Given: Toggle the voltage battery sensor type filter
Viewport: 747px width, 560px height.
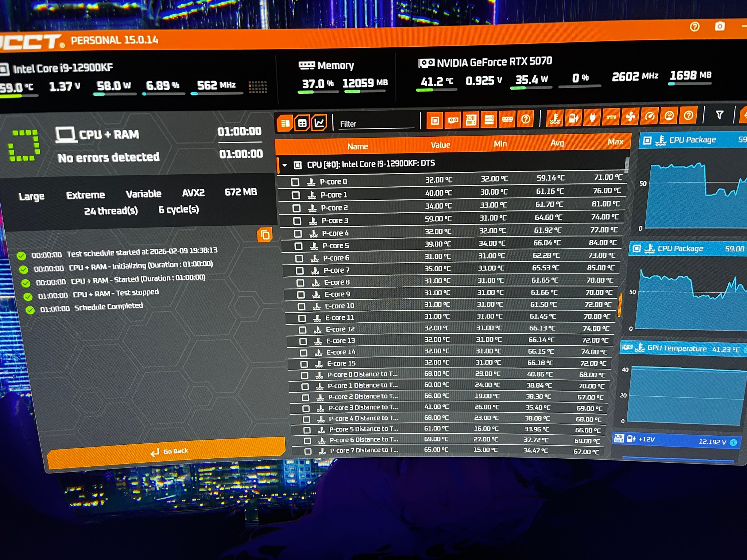Looking at the screenshot, I should (573, 117).
